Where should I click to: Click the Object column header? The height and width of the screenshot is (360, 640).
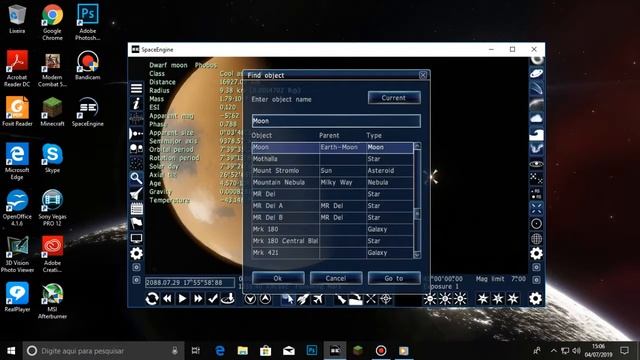[x=262, y=136]
